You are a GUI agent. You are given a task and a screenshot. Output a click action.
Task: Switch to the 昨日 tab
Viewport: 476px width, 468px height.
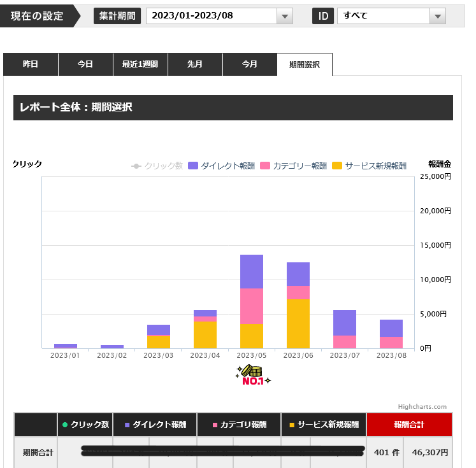click(31, 64)
